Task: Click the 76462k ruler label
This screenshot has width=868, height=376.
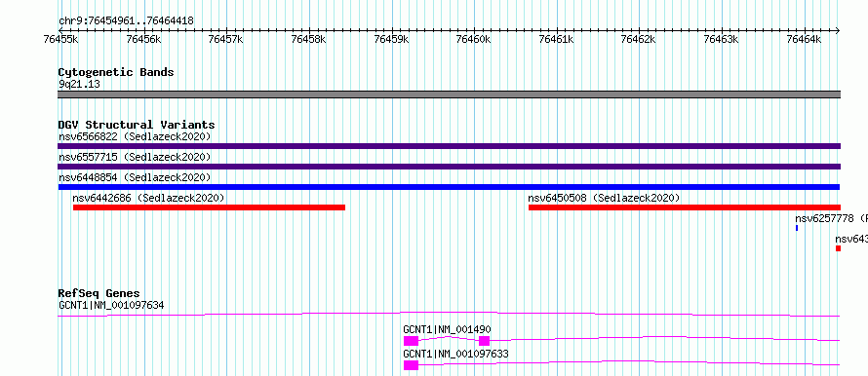Action: click(639, 39)
